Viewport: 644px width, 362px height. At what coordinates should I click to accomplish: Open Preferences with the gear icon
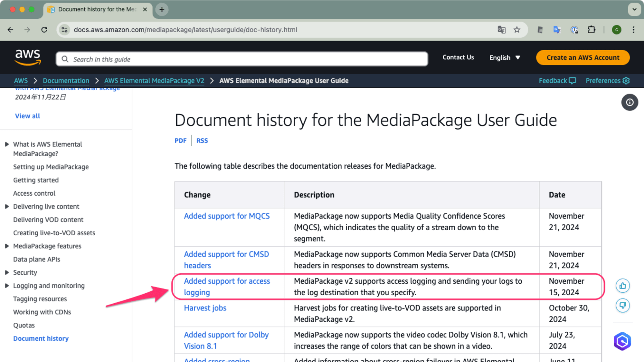coord(608,81)
